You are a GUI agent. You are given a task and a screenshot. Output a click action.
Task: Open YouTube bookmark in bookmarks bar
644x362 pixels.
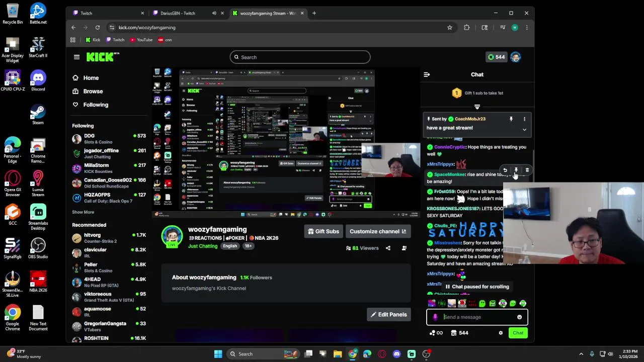pyautogui.click(x=141, y=40)
